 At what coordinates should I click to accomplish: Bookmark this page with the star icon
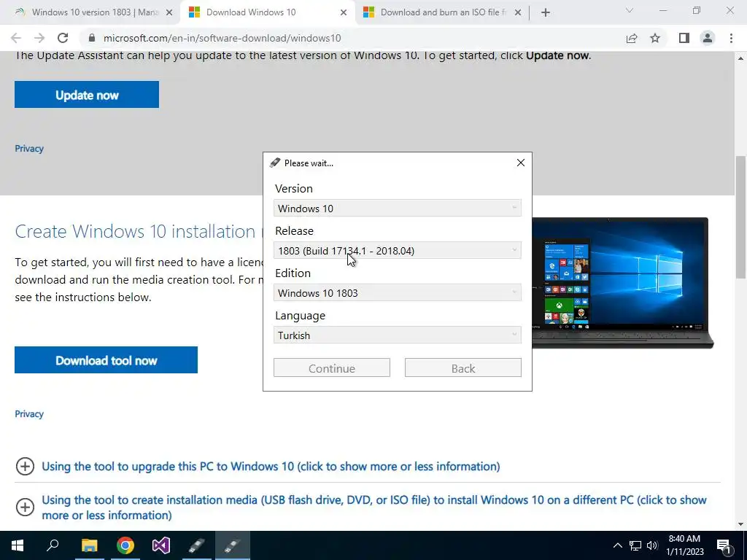click(655, 38)
